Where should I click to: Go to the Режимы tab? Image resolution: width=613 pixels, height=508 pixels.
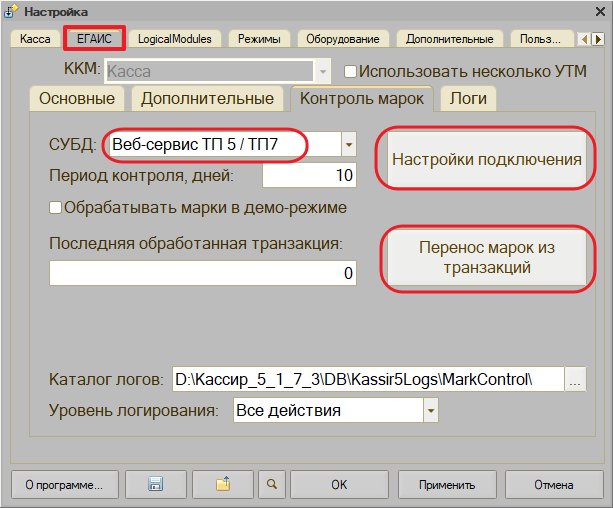tap(259, 39)
